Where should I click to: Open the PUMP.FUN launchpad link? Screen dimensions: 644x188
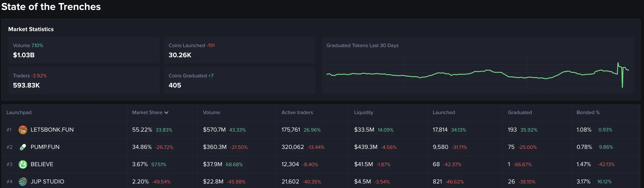[45, 147]
